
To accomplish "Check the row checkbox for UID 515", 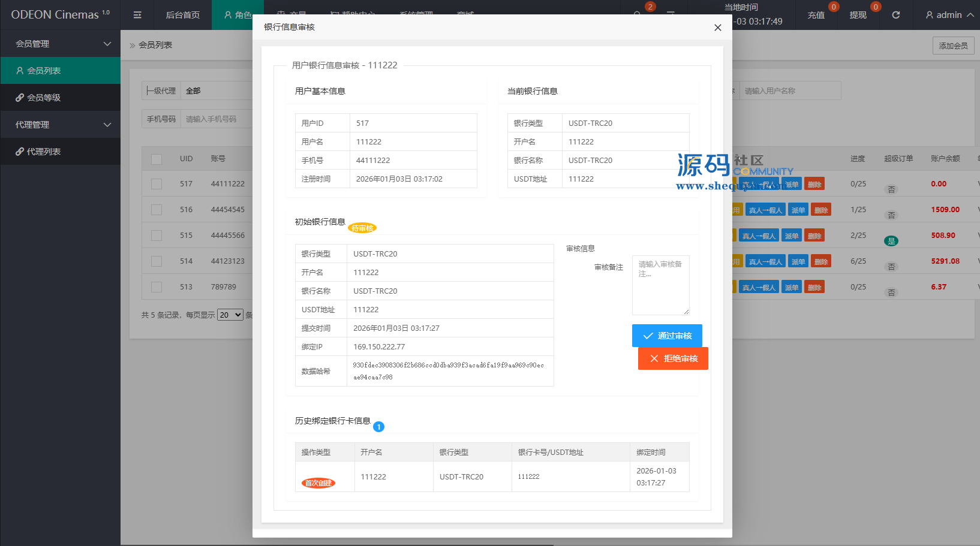I will point(157,236).
